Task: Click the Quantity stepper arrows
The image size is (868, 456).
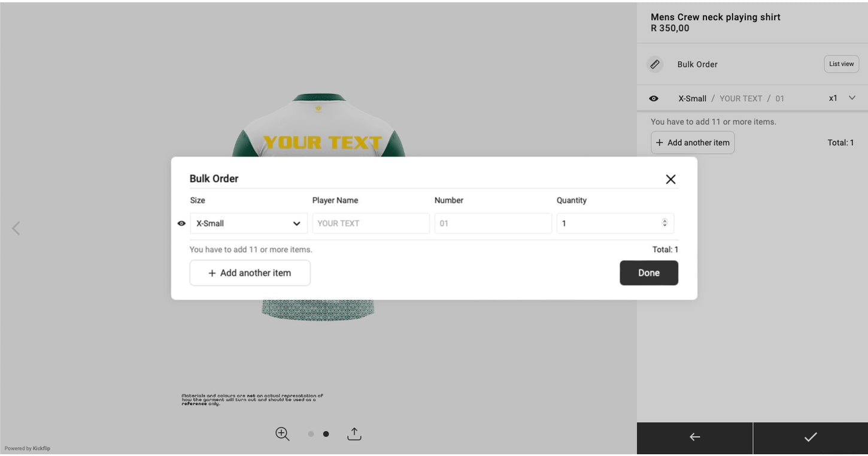Action: point(664,223)
